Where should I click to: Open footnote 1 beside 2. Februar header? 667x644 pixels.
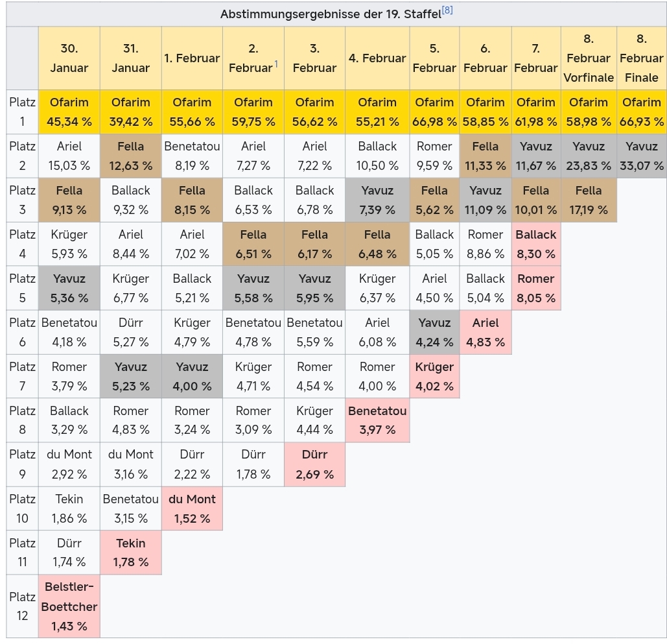pyautogui.click(x=276, y=64)
